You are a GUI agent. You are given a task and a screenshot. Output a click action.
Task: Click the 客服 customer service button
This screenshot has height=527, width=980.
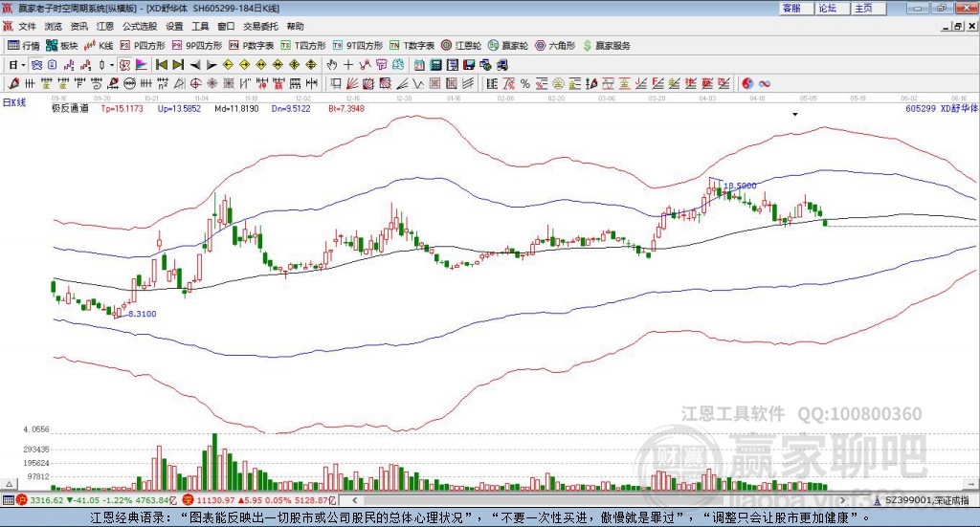click(795, 8)
